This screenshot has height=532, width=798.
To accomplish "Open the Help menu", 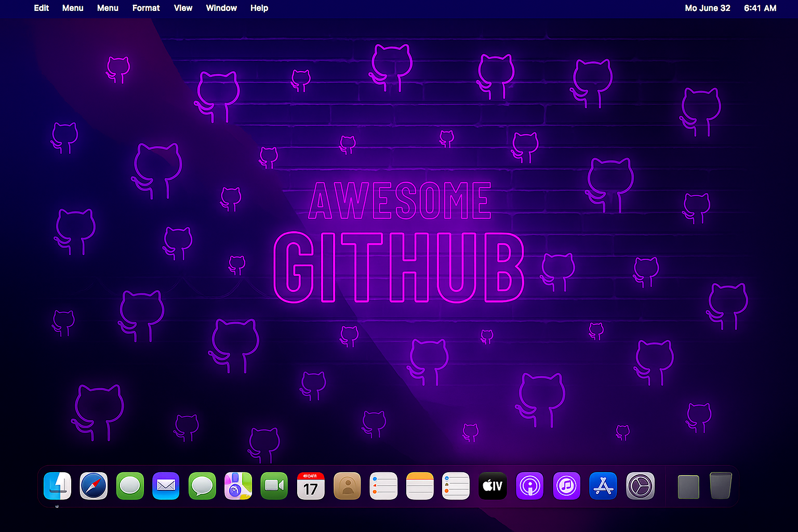I will coord(259,8).
